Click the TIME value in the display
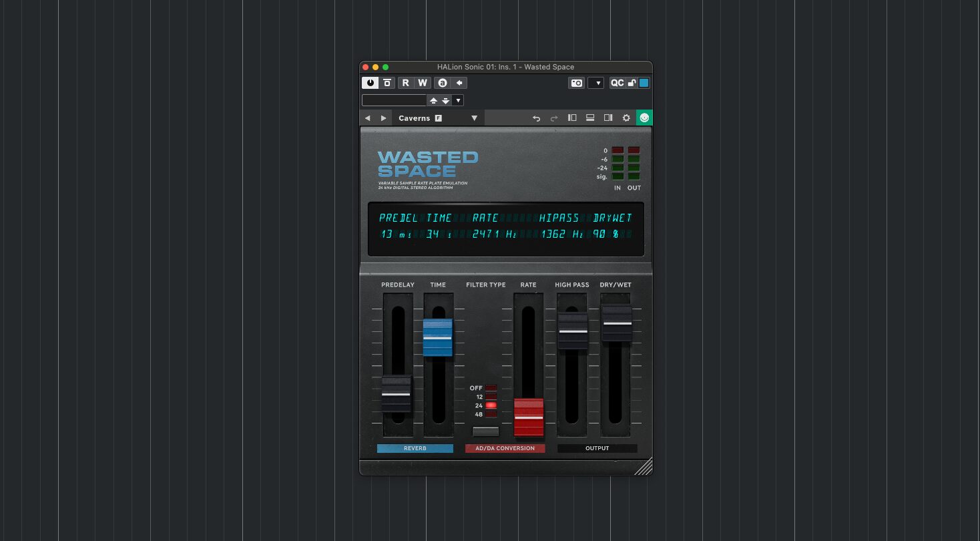The width and height of the screenshot is (980, 541). tap(439, 234)
